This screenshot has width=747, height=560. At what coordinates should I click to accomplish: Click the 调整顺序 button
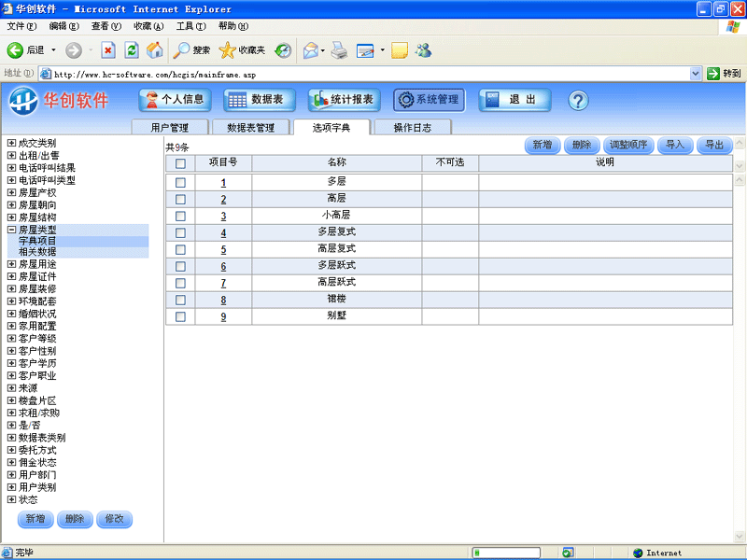tap(627, 145)
